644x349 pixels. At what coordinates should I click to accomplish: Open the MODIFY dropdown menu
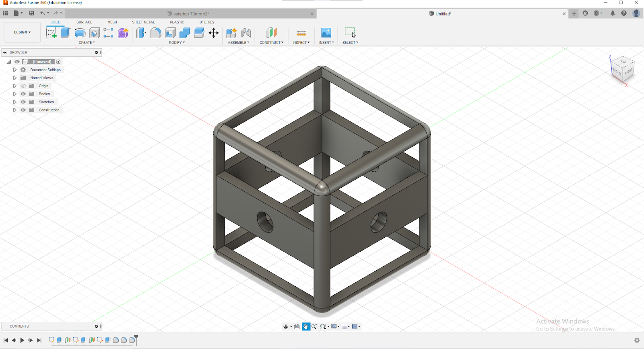pyautogui.click(x=177, y=43)
